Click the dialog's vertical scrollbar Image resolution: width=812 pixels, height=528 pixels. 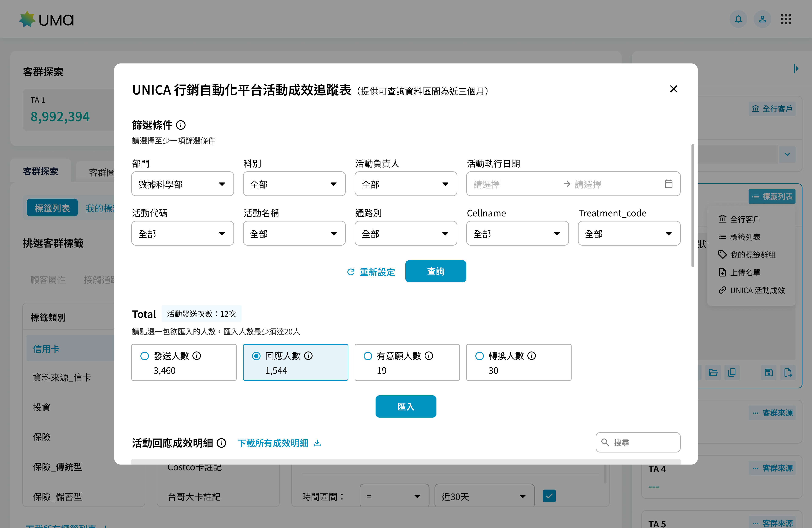click(x=693, y=206)
